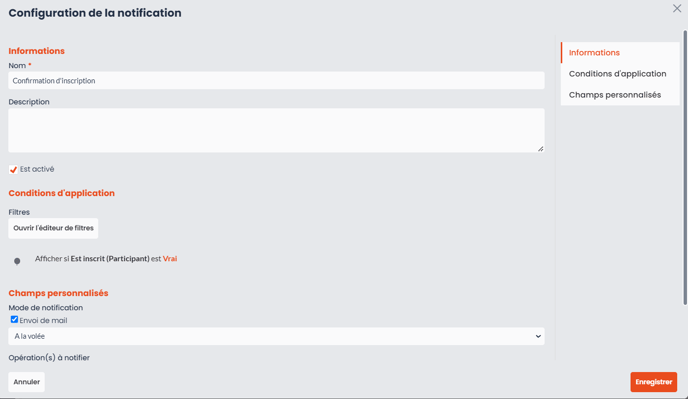
Task: Open the A la volée dropdown
Action: (x=276, y=336)
